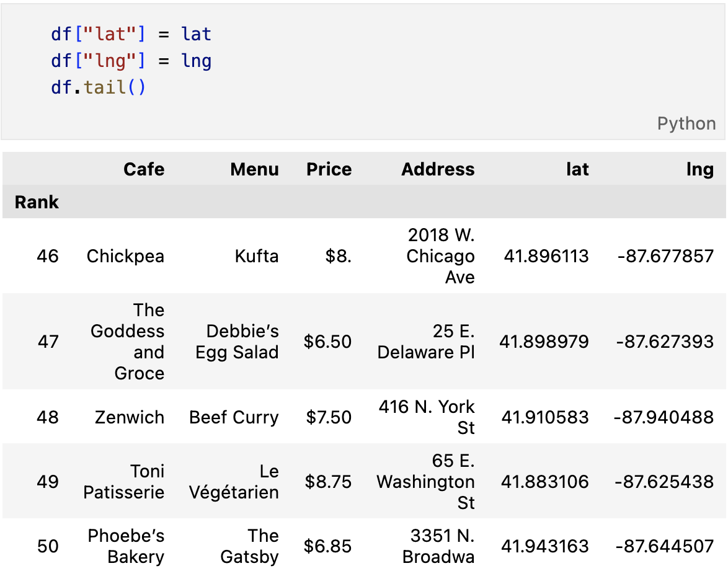This screenshot has height=584, width=728.
Task: Click the Cafe column header
Action: tap(144, 169)
